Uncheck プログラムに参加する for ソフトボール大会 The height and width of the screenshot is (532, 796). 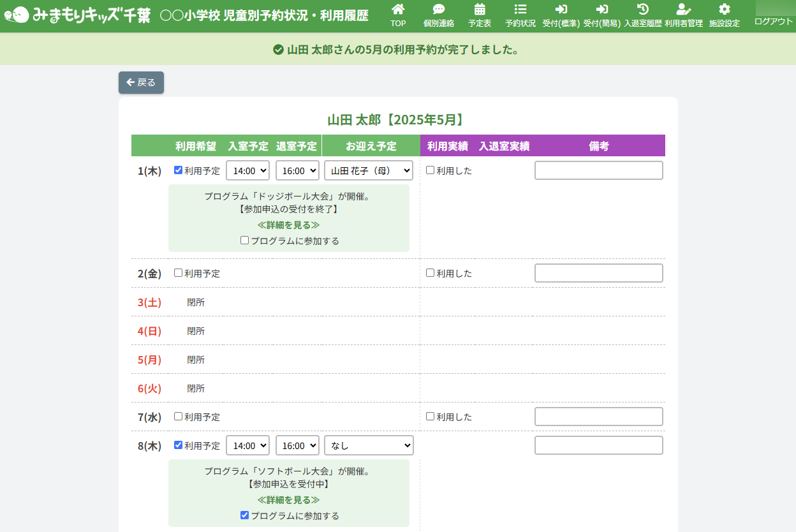tap(245, 515)
